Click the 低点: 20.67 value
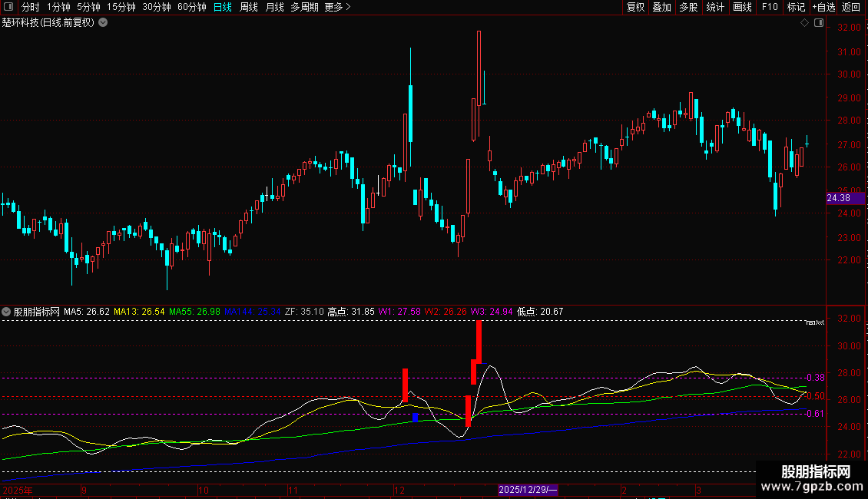 [540, 312]
